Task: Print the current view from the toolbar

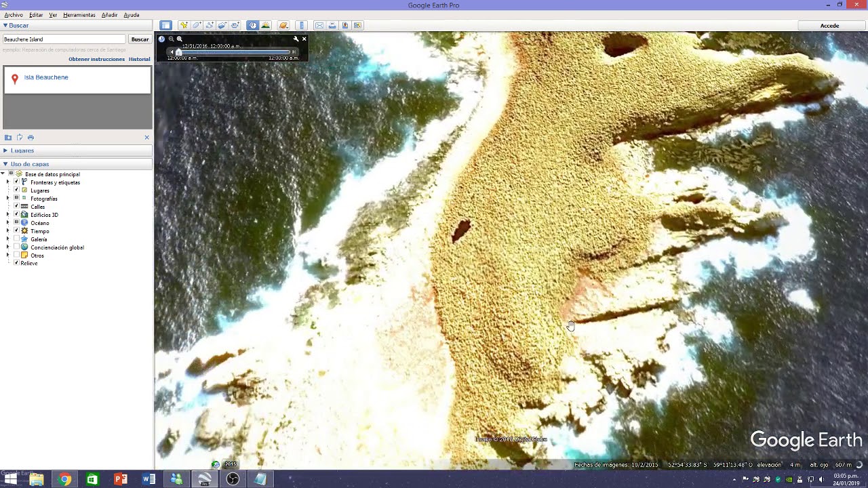Action: pos(332,25)
